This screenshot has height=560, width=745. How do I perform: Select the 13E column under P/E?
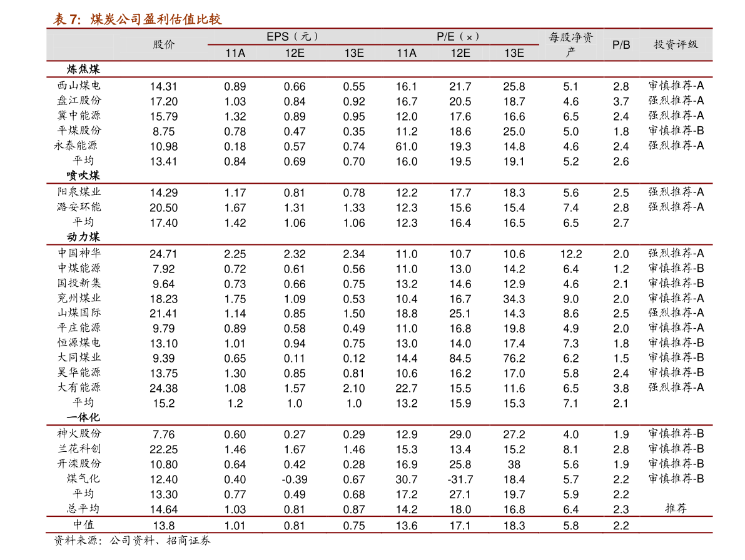pos(514,53)
